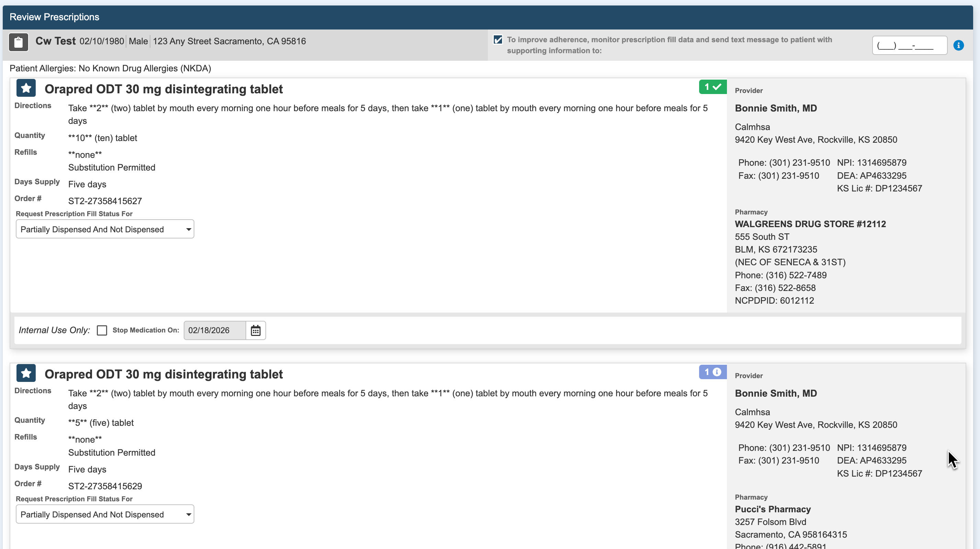Click WALGREENS DRUG STORE #12112 pharmacy name
The image size is (980, 549).
click(810, 224)
